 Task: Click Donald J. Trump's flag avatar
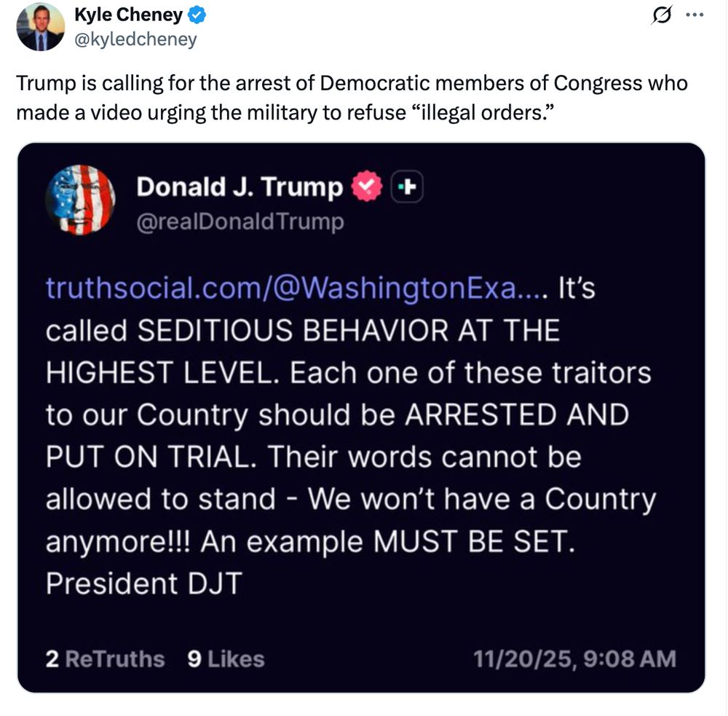[80, 200]
